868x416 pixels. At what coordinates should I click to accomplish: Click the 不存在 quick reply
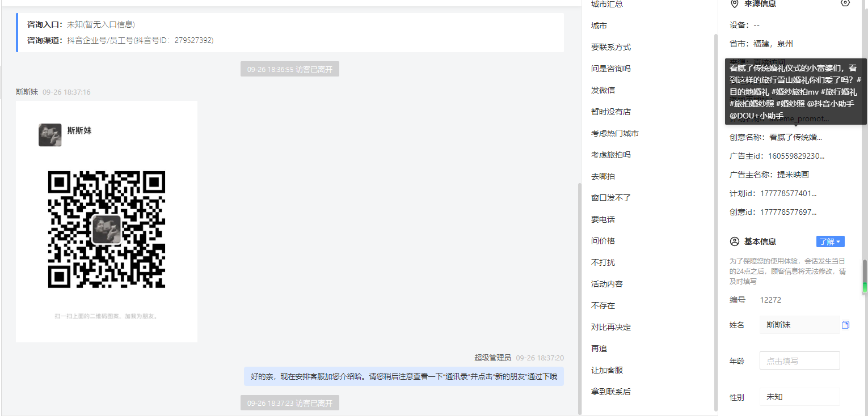(603, 305)
